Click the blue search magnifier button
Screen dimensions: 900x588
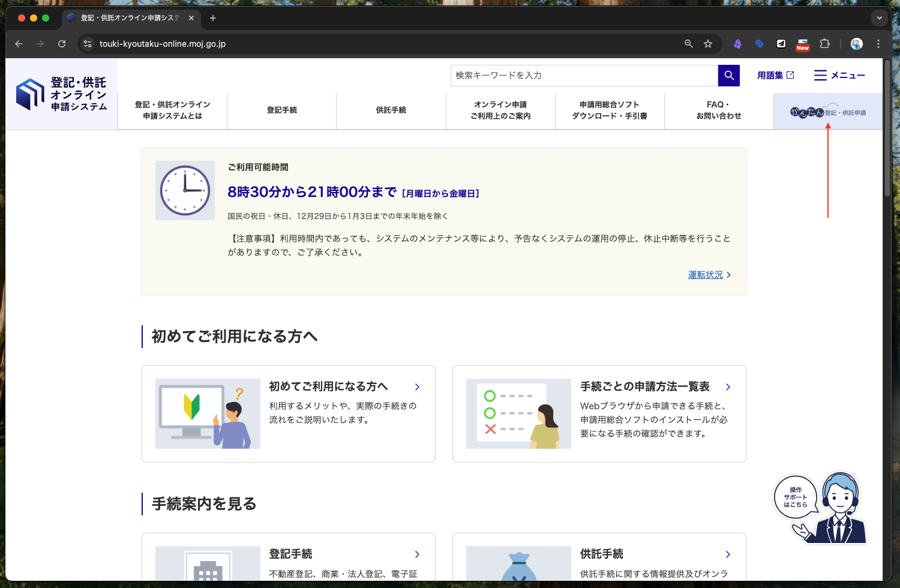pyautogui.click(x=728, y=76)
